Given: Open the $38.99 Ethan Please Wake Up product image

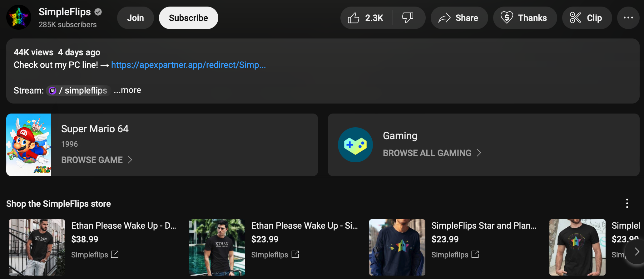Looking at the screenshot, I should 37,247.
